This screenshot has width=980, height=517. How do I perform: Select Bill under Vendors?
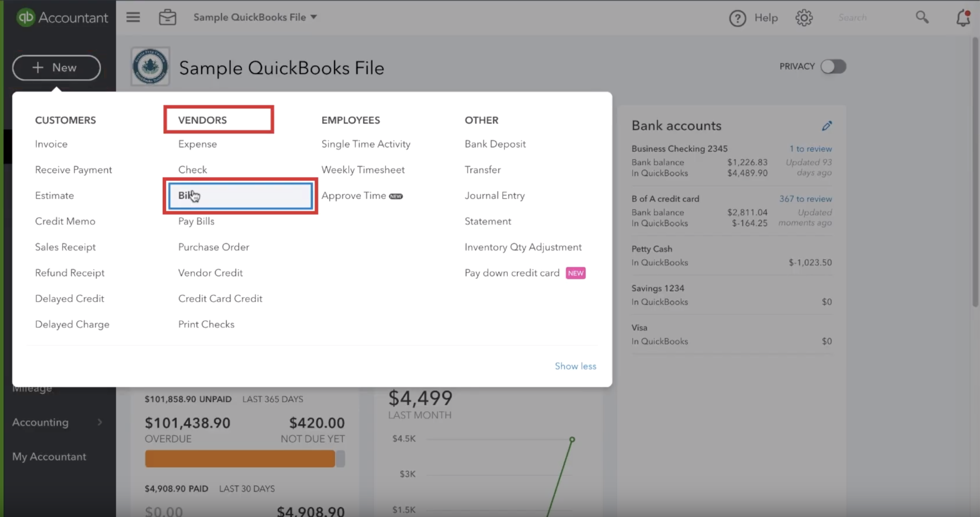pos(240,196)
